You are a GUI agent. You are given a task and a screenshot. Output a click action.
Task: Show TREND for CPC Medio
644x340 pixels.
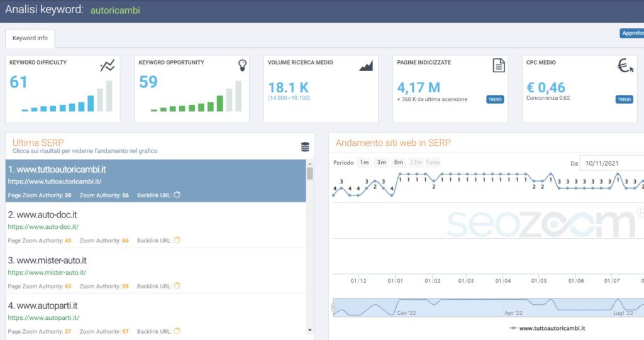pyautogui.click(x=625, y=99)
